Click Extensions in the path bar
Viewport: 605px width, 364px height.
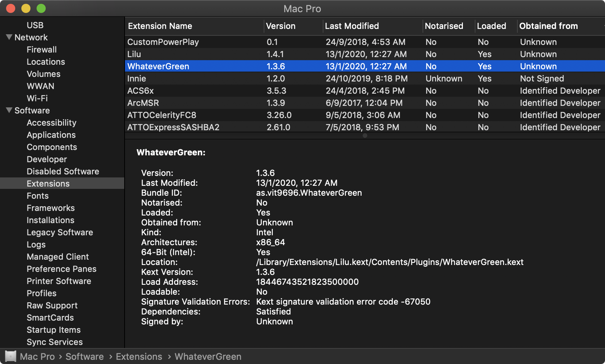[x=139, y=356]
